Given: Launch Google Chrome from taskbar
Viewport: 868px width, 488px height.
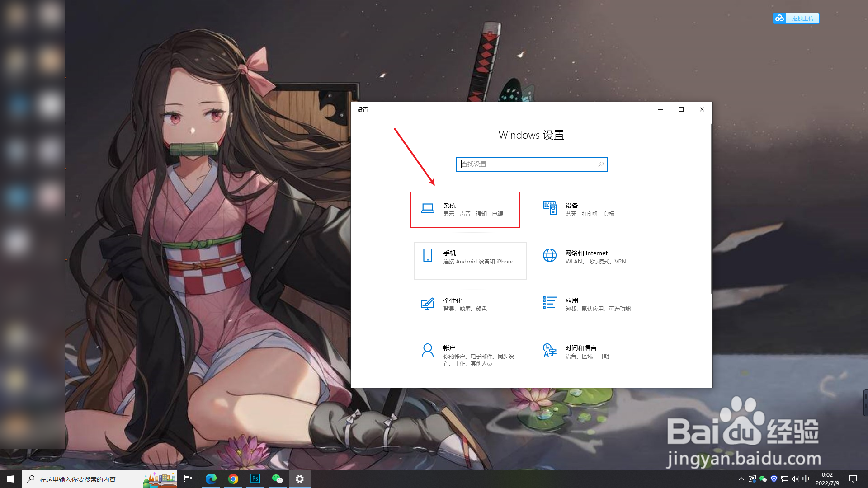Looking at the screenshot, I should coord(233,479).
